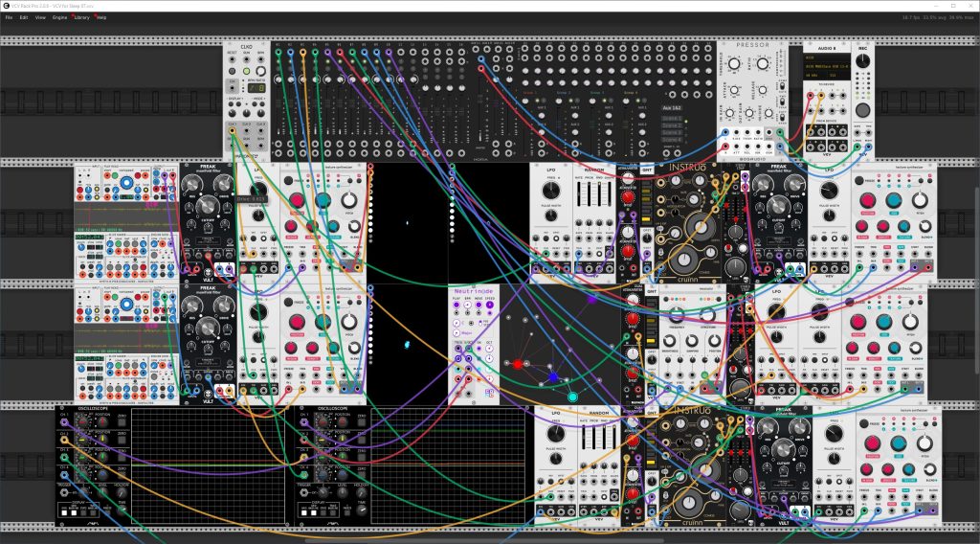Image resolution: width=980 pixels, height=544 pixels.
Task: Click the red node in Neutrinode display
Action: [518, 364]
